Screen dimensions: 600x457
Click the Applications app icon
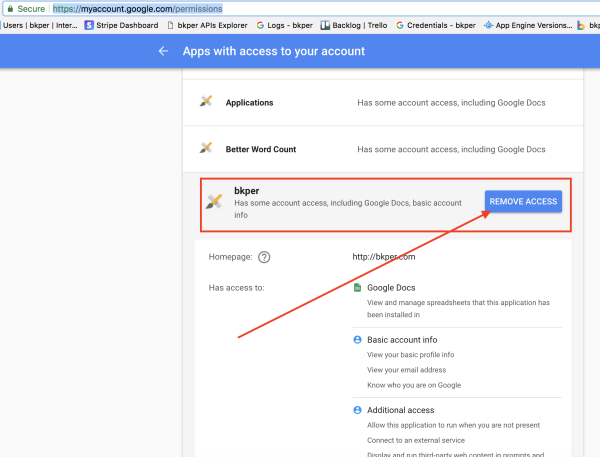tap(206, 101)
